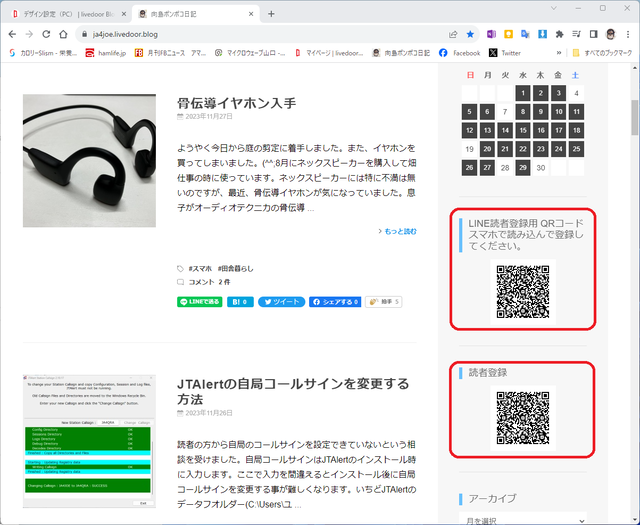Open the JTAlert callsign article title
640x525 pixels.
(293, 392)
